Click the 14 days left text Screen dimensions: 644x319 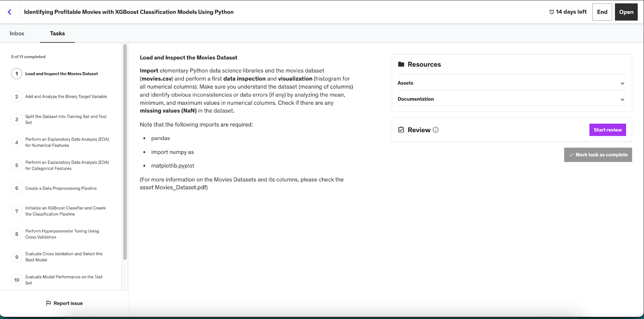[571, 12]
